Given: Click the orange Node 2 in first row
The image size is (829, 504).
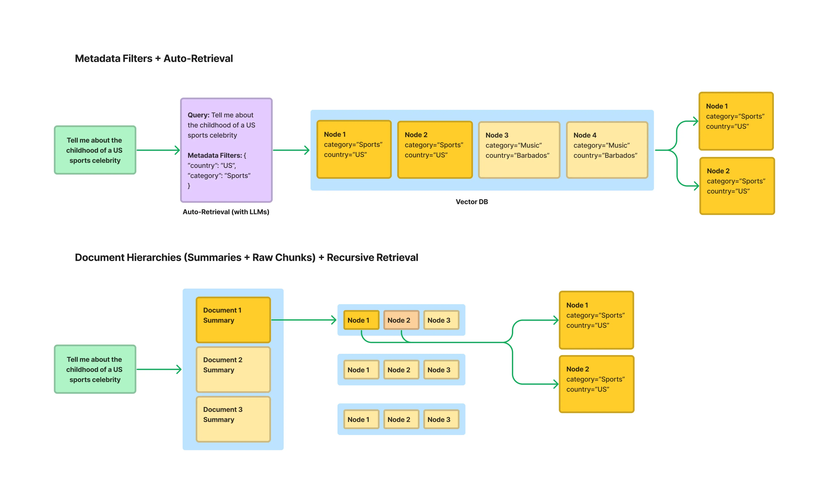Looking at the screenshot, I should click(401, 320).
